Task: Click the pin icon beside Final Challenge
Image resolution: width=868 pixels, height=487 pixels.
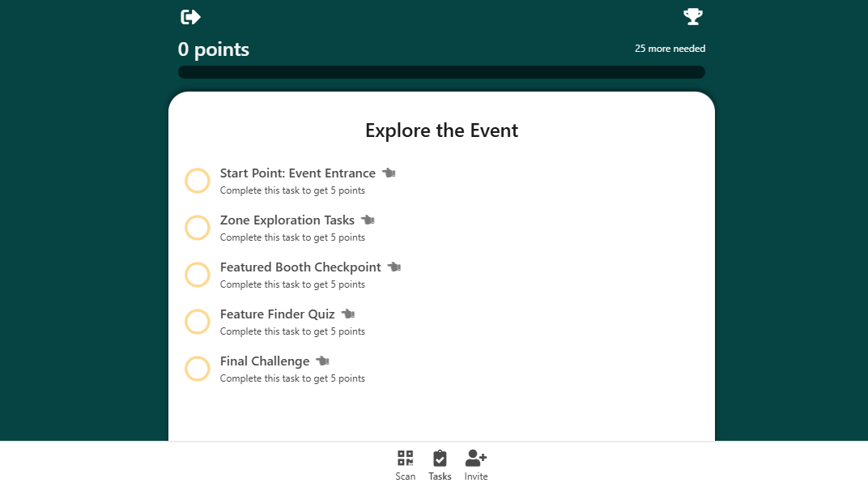Action: click(321, 361)
